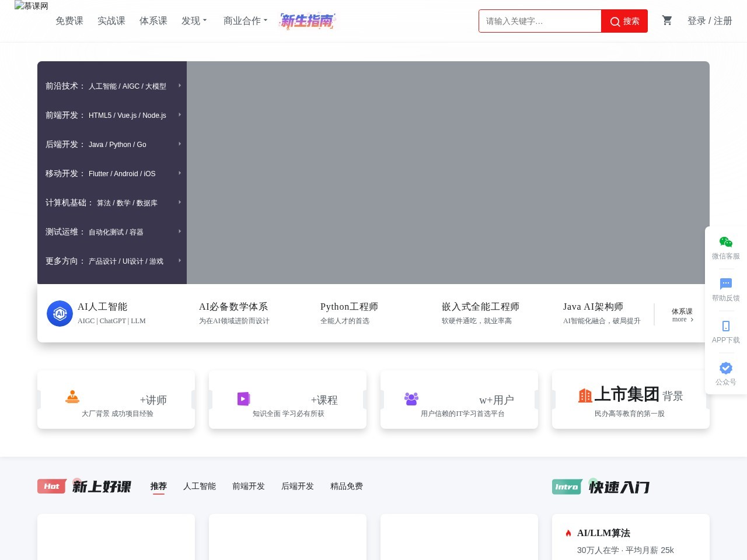Click the purple video play icon above 课程

(243, 399)
